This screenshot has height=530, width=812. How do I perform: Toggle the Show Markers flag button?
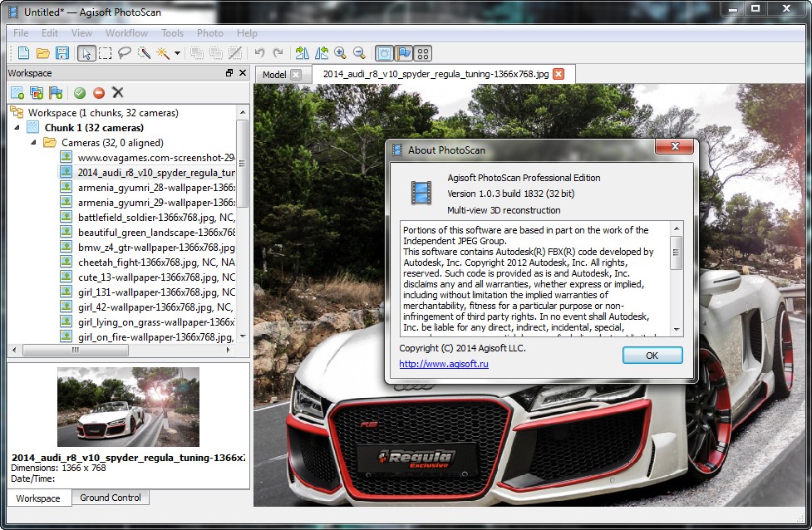[x=403, y=53]
